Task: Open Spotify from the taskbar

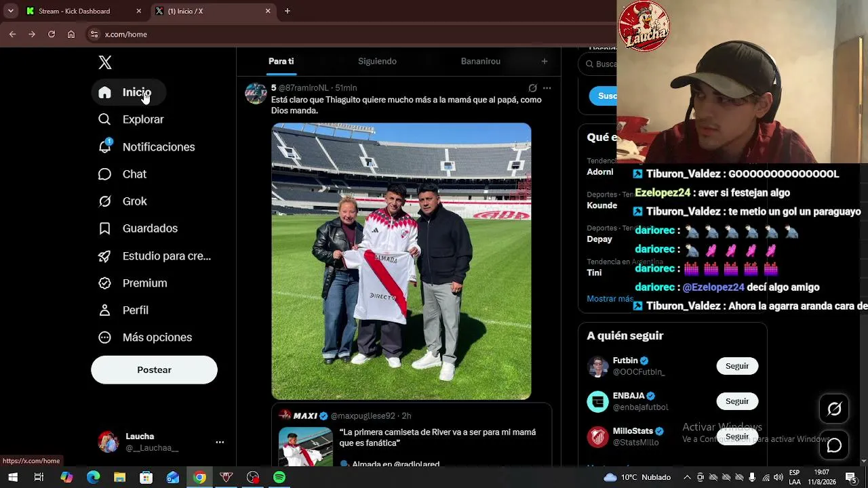Action: coord(279,477)
